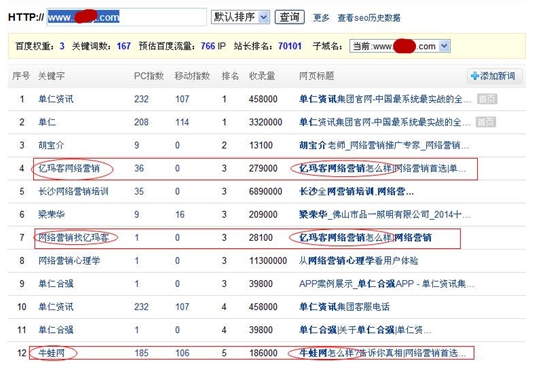Click the 关键字 column header
This screenshot has width=551, height=371.
pos(51,76)
